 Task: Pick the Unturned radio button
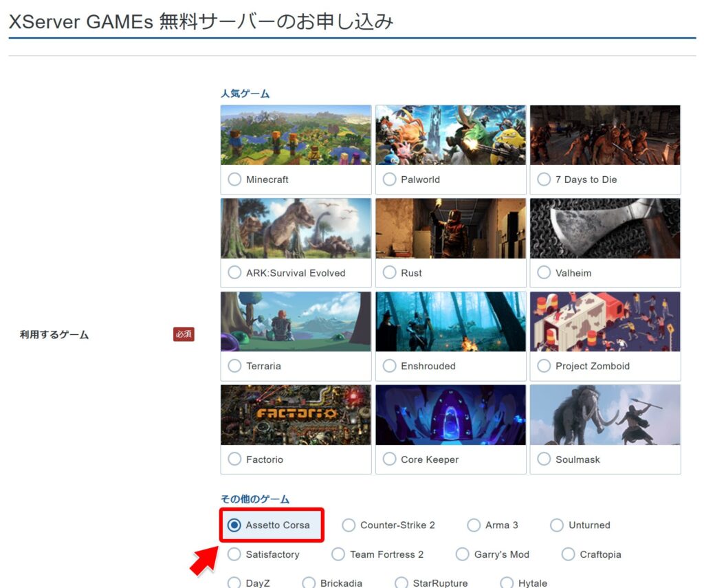557,525
